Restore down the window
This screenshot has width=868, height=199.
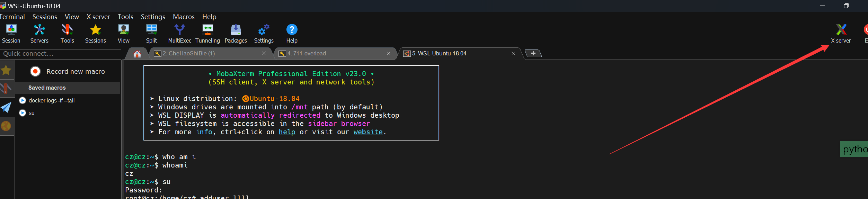pos(846,6)
